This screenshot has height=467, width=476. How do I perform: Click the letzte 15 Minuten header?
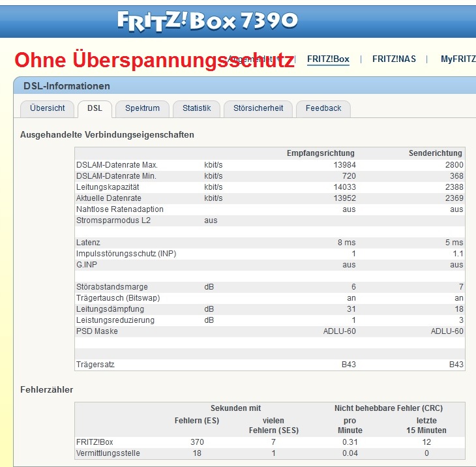(x=426, y=425)
